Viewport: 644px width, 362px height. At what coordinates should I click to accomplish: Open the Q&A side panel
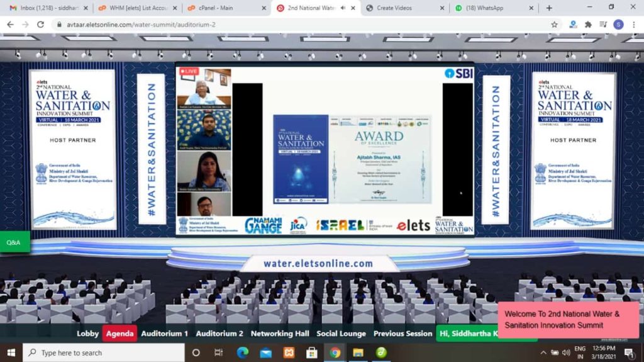[15, 242]
